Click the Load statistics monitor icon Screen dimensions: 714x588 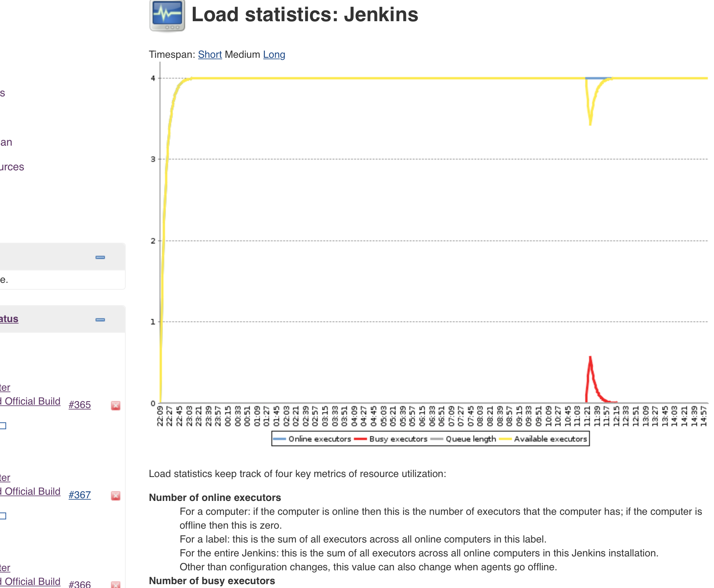(167, 16)
